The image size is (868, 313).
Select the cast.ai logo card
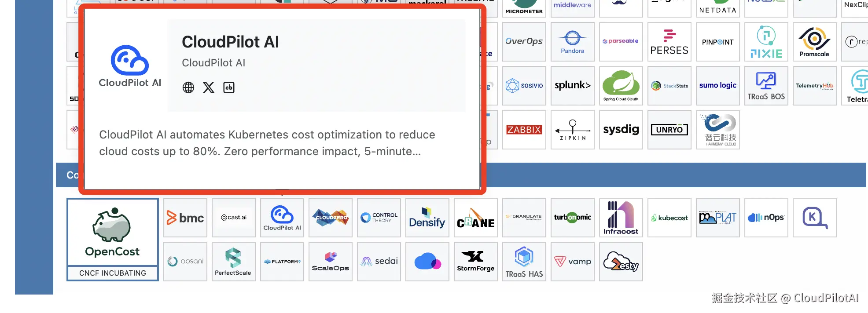click(x=234, y=218)
